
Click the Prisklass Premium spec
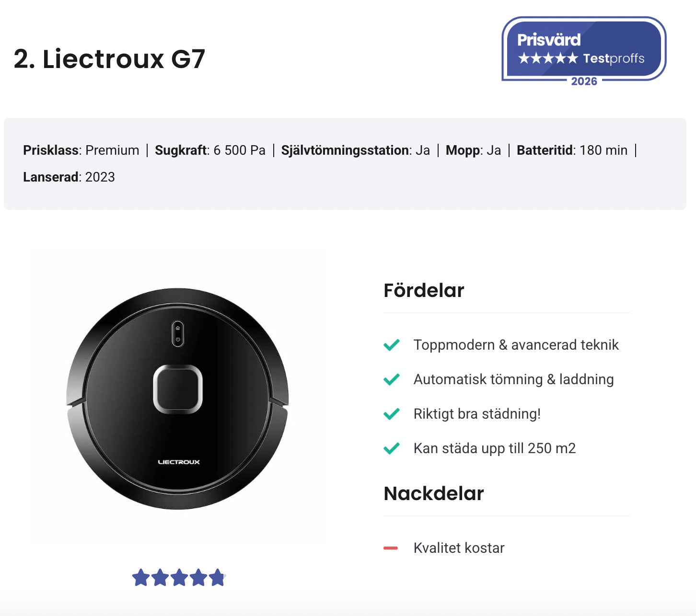point(81,150)
